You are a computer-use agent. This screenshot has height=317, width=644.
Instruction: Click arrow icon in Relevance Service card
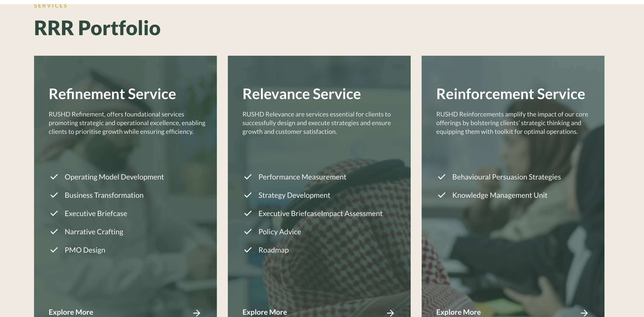point(390,313)
